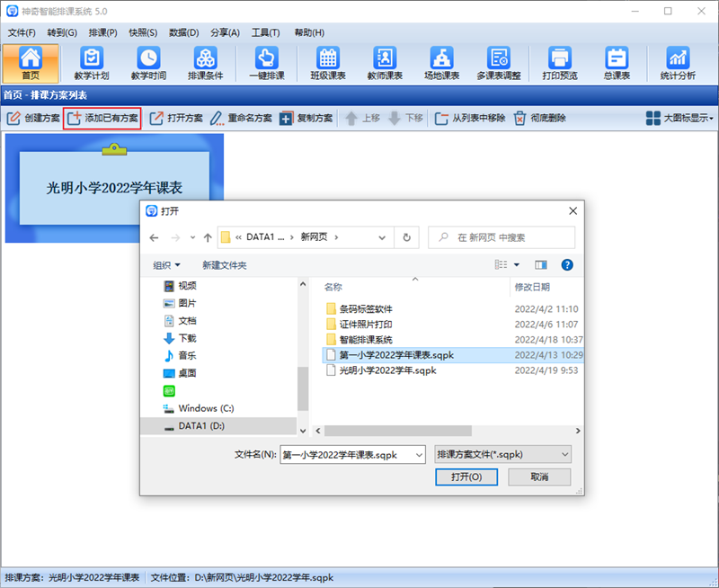Click 重命名方案 toolbar button
Screen dimensions: 719x588
[x=241, y=119]
